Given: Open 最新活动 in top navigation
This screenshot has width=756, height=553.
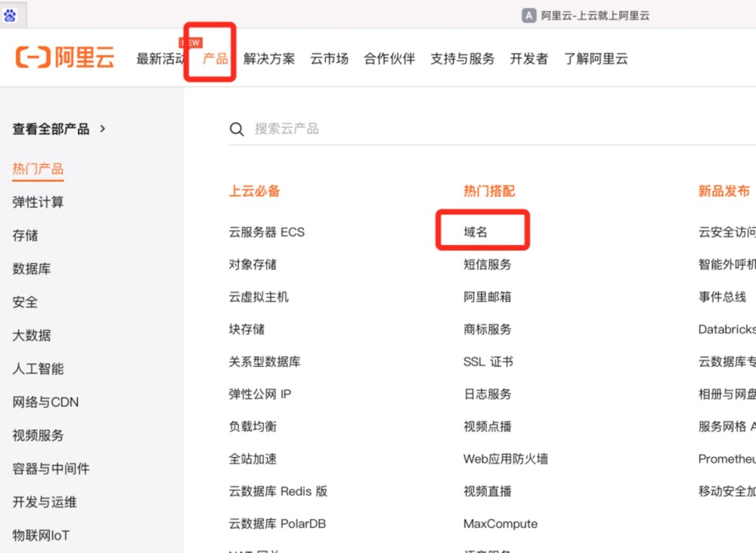Looking at the screenshot, I should point(161,58).
